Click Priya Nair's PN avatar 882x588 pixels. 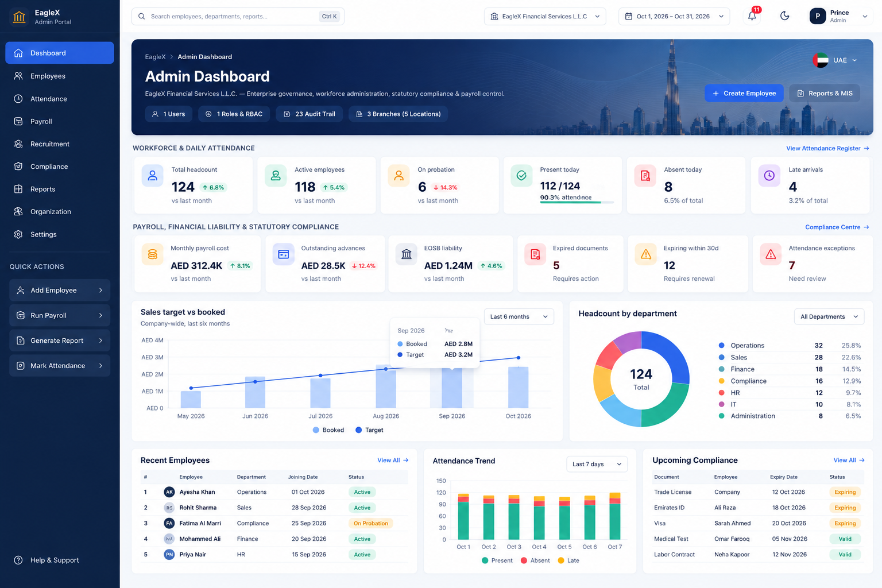pos(169,555)
